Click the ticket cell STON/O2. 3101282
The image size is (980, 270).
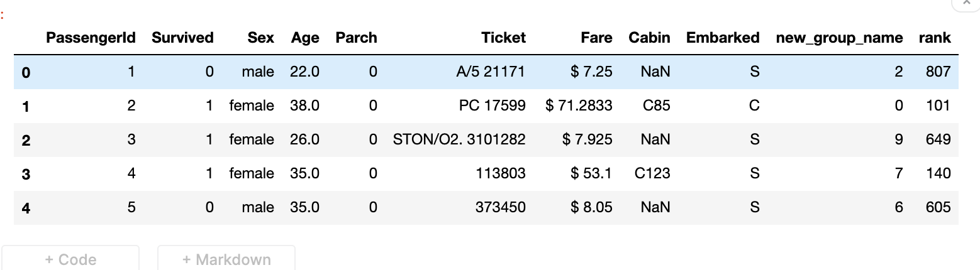click(459, 139)
